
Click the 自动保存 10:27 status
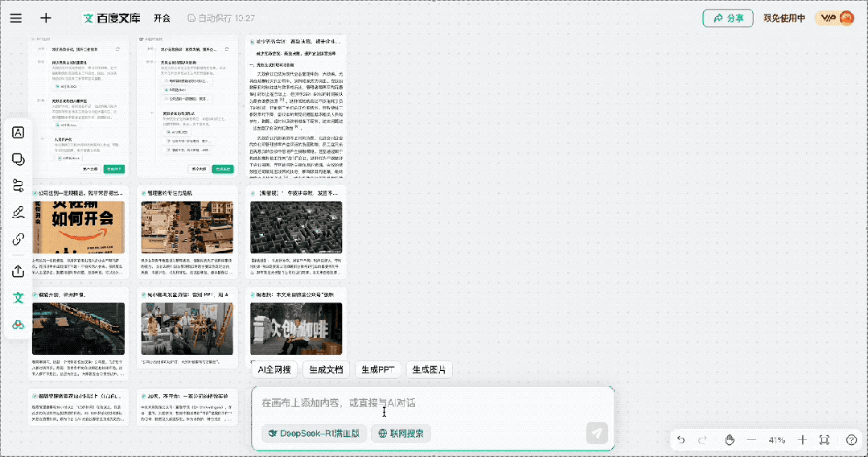click(x=221, y=19)
